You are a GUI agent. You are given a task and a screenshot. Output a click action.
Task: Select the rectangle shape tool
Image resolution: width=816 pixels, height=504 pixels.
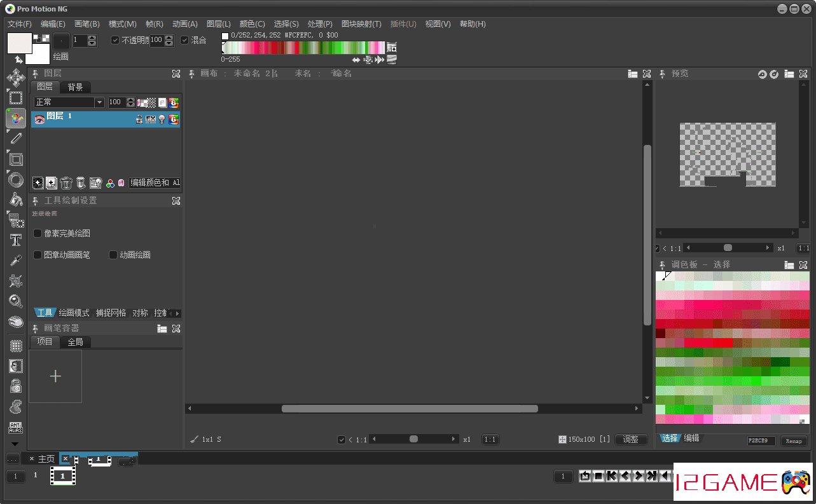tap(16, 160)
